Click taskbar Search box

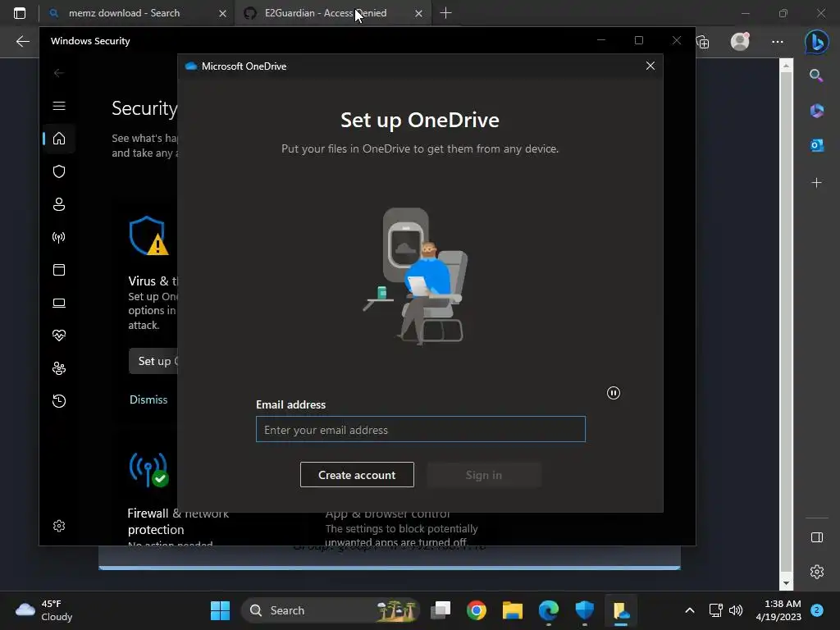[x=331, y=610]
